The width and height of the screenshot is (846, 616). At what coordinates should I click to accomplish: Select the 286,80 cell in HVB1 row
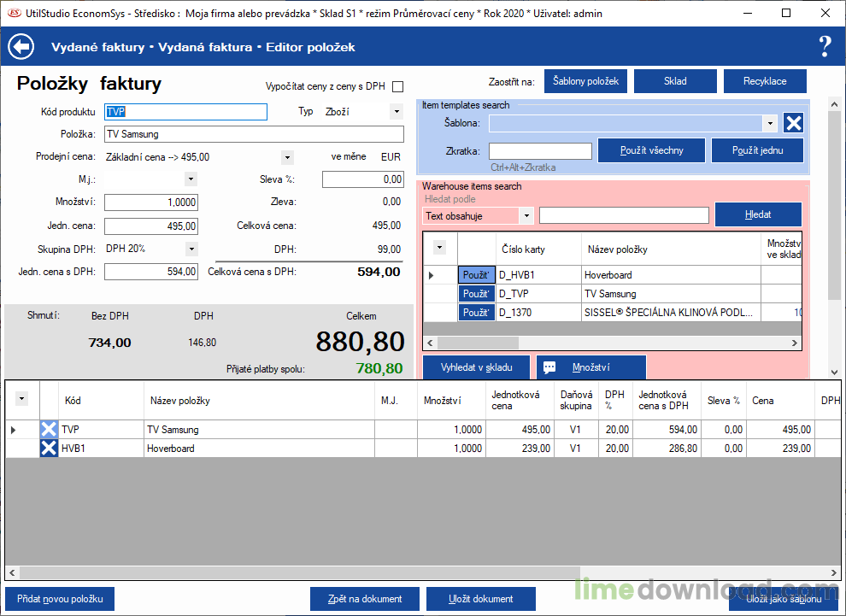coord(667,449)
